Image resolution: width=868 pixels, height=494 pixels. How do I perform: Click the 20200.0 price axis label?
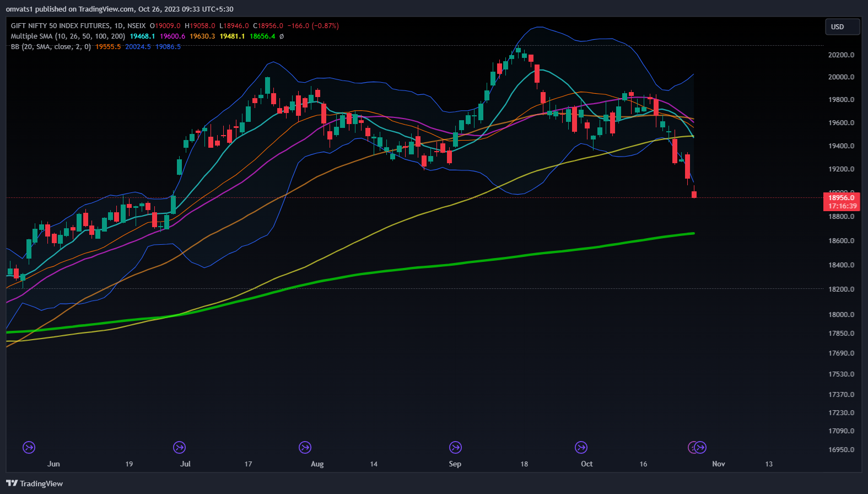841,55
